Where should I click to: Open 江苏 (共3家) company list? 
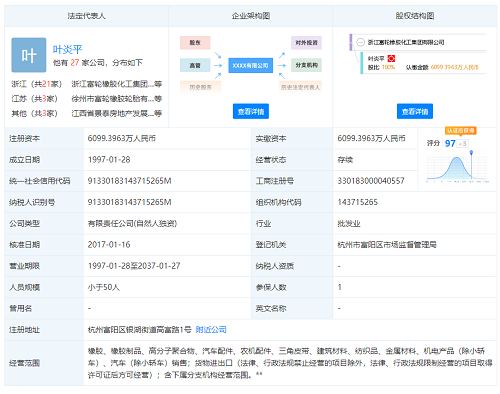(35, 99)
